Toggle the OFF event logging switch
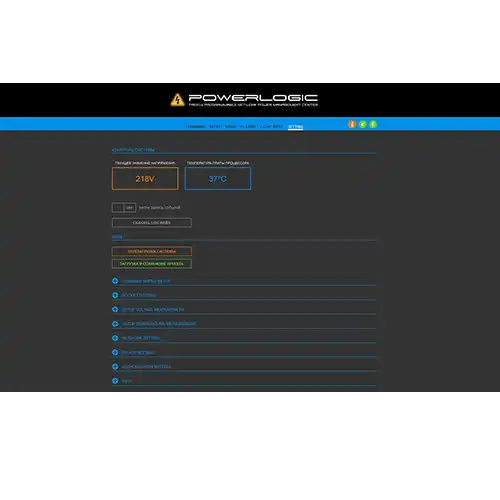The height and width of the screenshot is (500, 500). point(124,208)
